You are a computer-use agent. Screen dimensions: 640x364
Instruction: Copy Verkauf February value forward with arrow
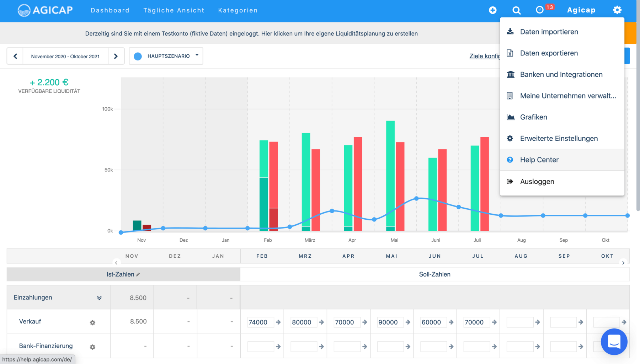[x=278, y=322]
